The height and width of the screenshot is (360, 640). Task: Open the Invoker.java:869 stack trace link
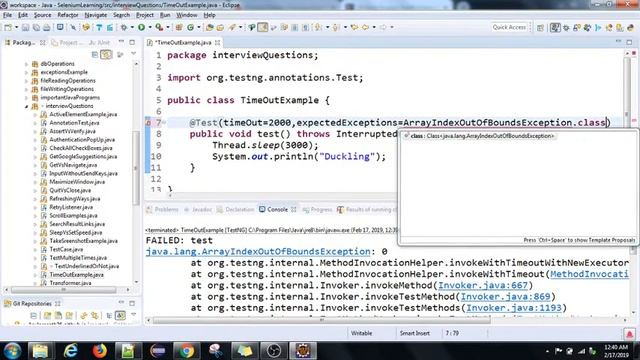[505, 297]
